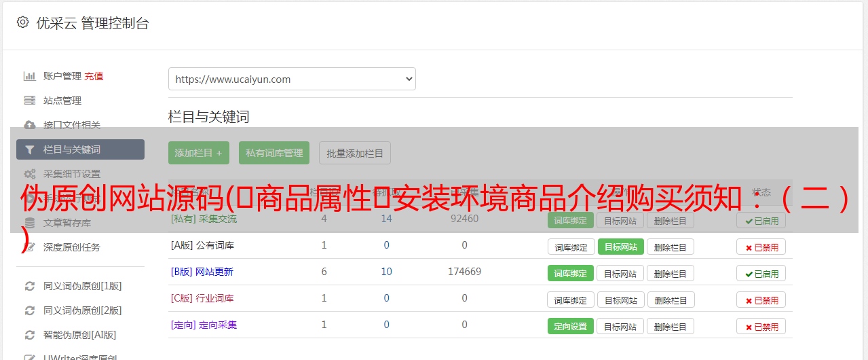
Task: Click the refresh icon for 同义词伪原创[1版]
Action: [30, 286]
